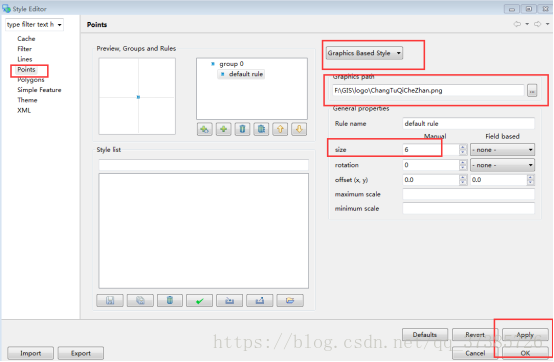This screenshot has width=554, height=362.
Task: Click the Cancel button
Action: [x=475, y=353]
